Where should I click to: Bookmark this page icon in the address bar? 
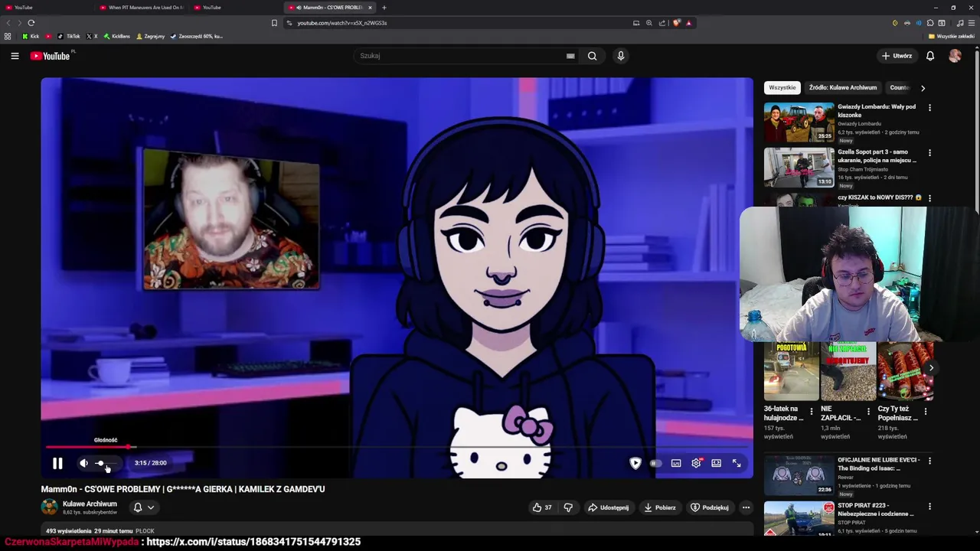274,23
